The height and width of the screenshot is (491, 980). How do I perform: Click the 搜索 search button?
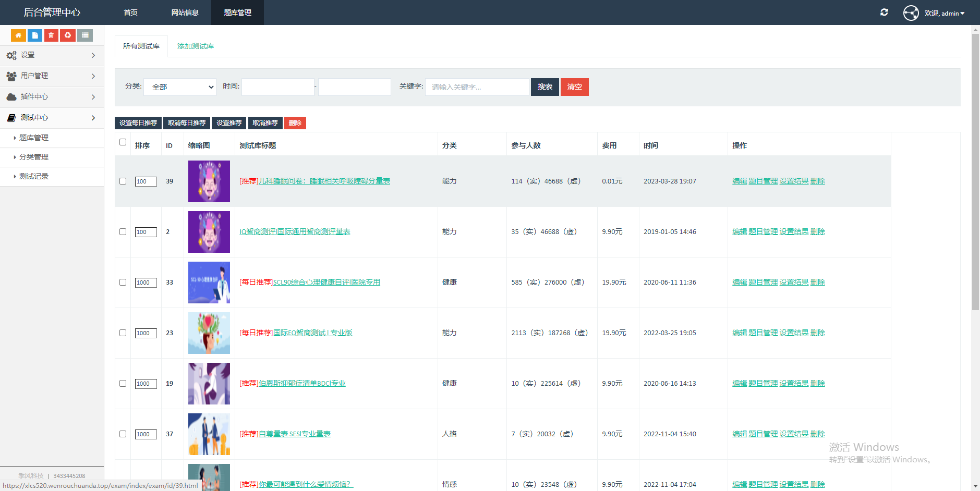pos(545,87)
